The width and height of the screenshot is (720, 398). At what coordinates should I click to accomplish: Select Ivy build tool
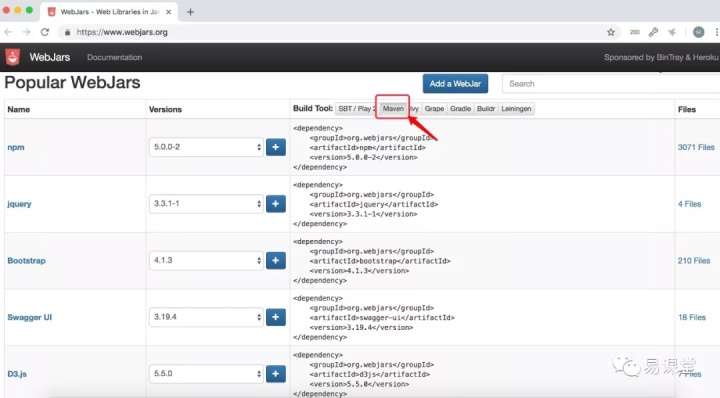pos(415,109)
